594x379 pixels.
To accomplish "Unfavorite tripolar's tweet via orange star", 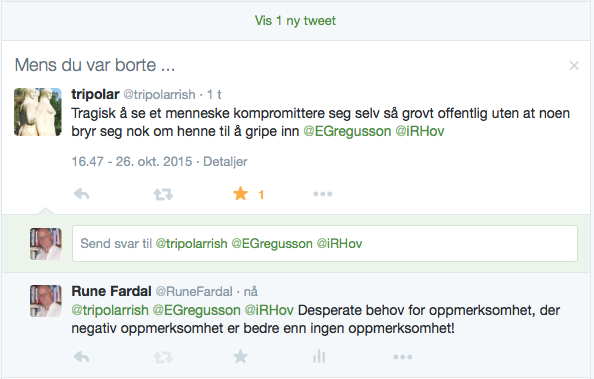I will (241, 194).
